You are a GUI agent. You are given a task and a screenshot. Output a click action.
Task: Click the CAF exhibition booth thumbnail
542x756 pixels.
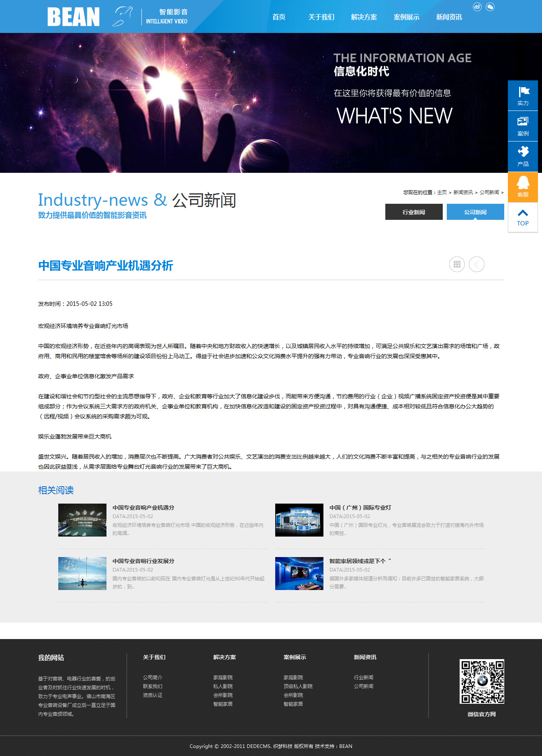coord(299,520)
